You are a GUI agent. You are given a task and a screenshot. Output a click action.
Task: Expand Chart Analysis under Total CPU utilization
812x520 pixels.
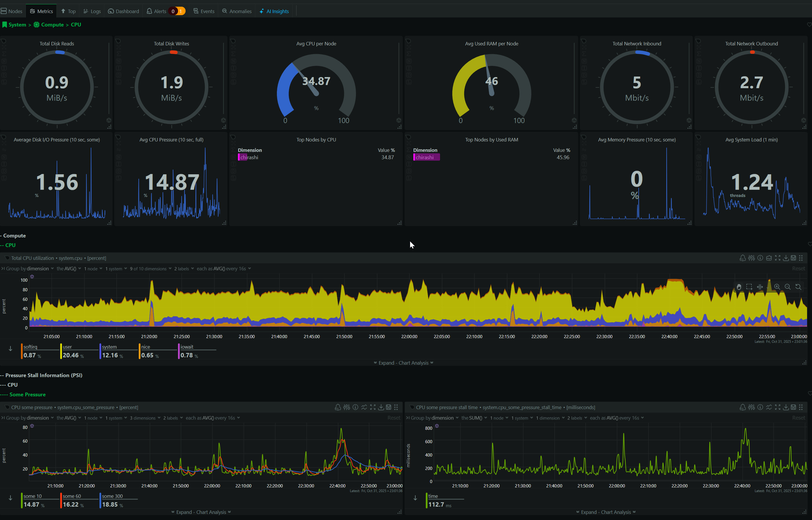(x=403, y=363)
